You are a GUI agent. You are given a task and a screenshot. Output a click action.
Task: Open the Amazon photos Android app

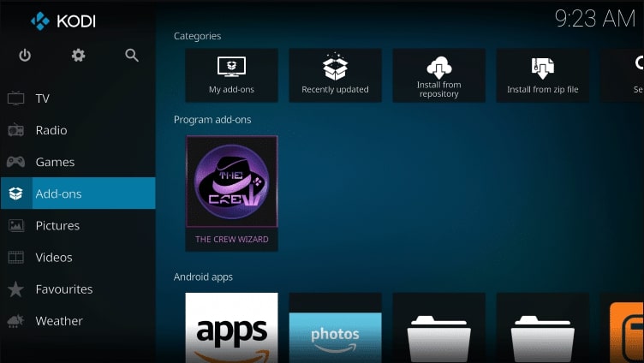pos(335,328)
